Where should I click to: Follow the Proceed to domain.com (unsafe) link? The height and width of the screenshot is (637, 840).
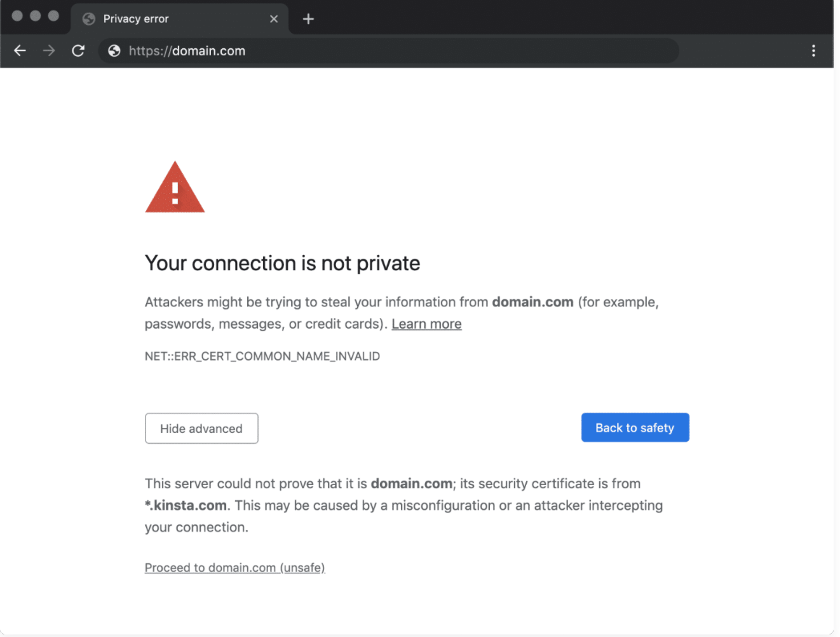pyautogui.click(x=235, y=568)
